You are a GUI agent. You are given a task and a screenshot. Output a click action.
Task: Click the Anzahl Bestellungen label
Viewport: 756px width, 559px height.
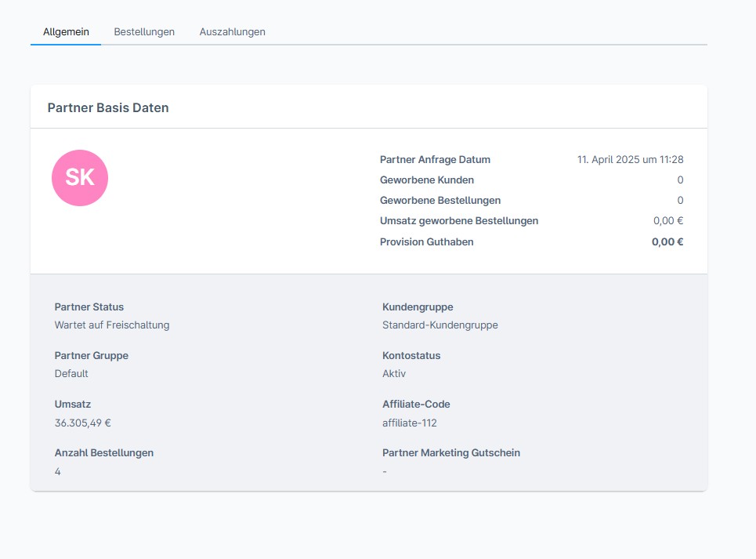[103, 452]
